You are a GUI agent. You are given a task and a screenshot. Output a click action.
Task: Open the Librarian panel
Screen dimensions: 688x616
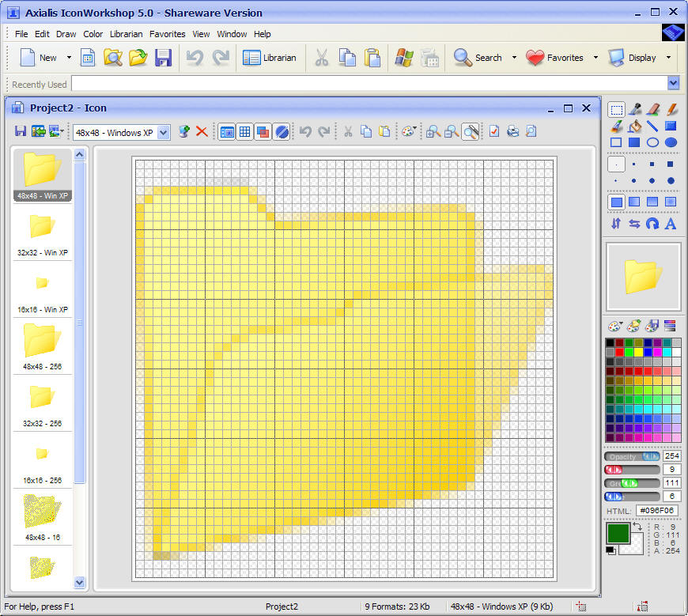point(270,58)
